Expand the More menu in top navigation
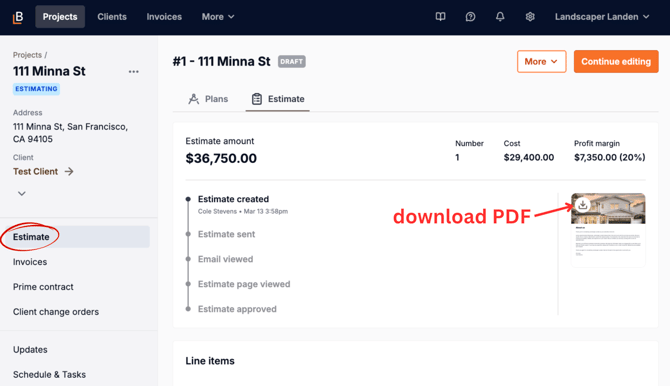The width and height of the screenshot is (670, 386). point(218,17)
